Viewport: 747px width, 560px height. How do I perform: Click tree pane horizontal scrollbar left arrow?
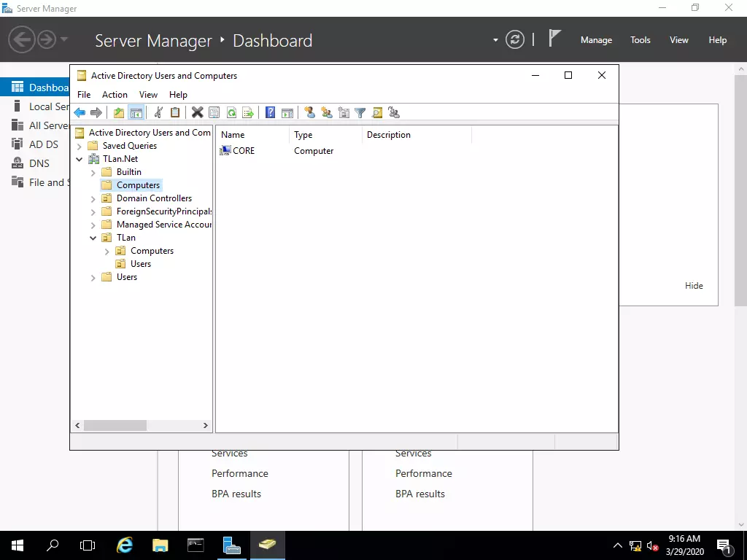pos(77,425)
